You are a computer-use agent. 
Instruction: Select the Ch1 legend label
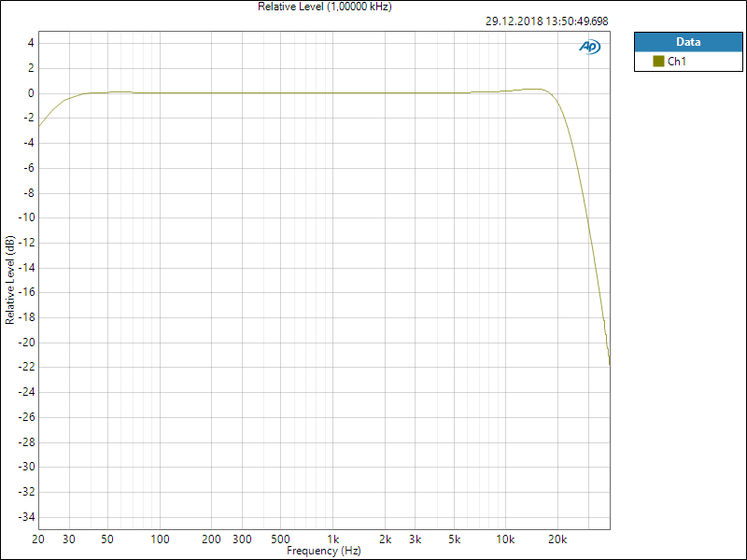(x=676, y=61)
